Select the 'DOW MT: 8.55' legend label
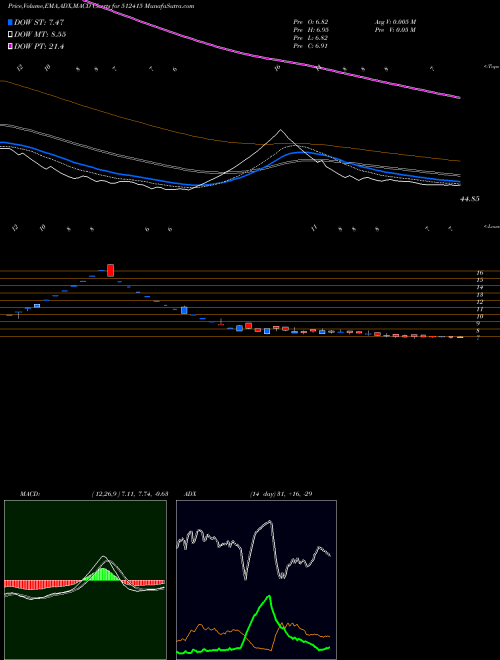500x660 pixels. click(x=40, y=35)
